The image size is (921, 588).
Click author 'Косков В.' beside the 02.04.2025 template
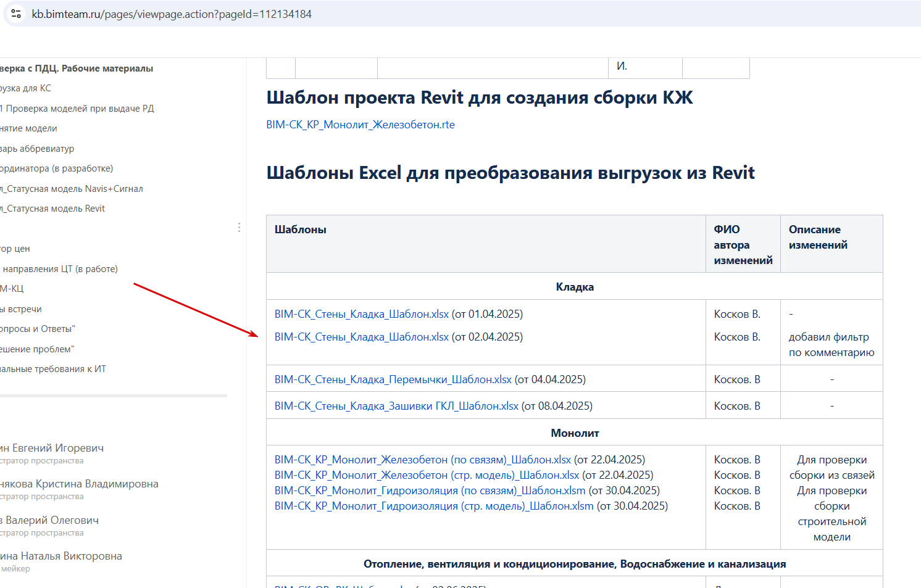click(737, 337)
